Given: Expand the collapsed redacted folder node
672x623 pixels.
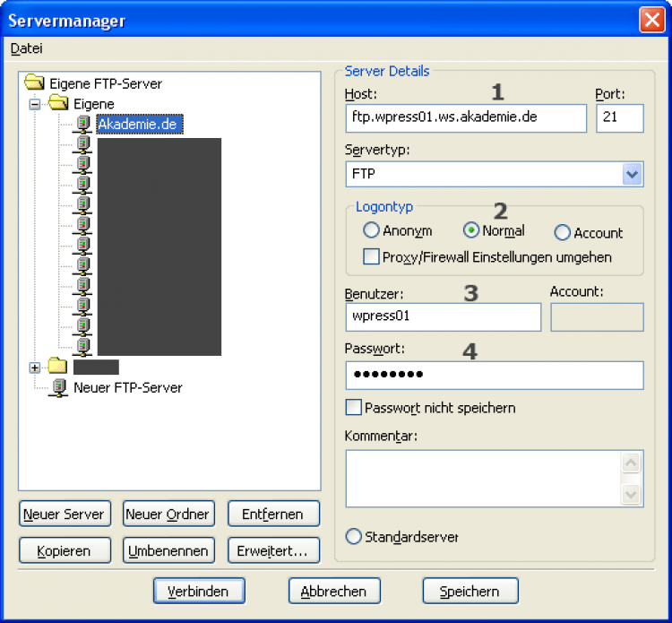Looking at the screenshot, I should tap(36, 367).
